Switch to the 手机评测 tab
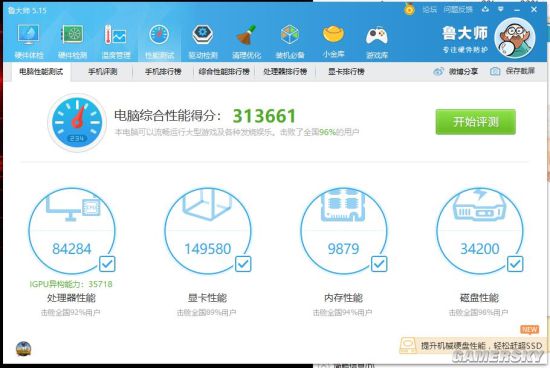The width and height of the screenshot is (550, 368). click(102, 72)
